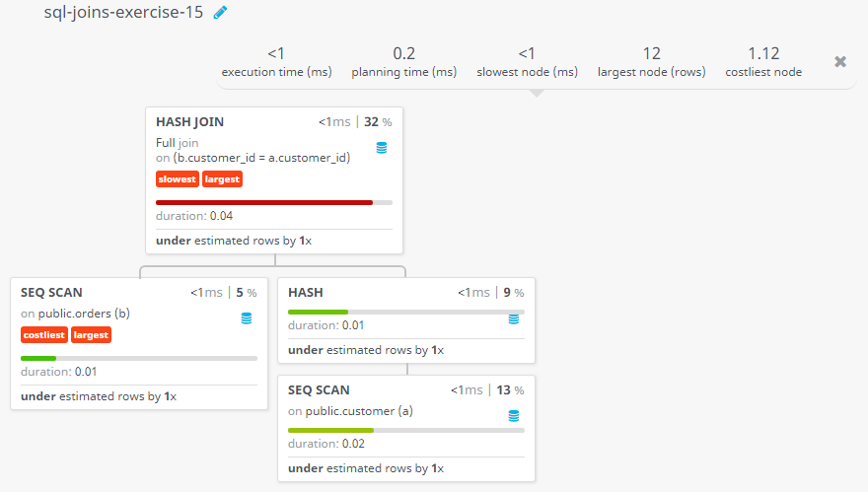Image resolution: width=868 pixels, height=492 pixels.
Task: Select the 'slowest' tag on Hash Join
Action: [178, 179]
